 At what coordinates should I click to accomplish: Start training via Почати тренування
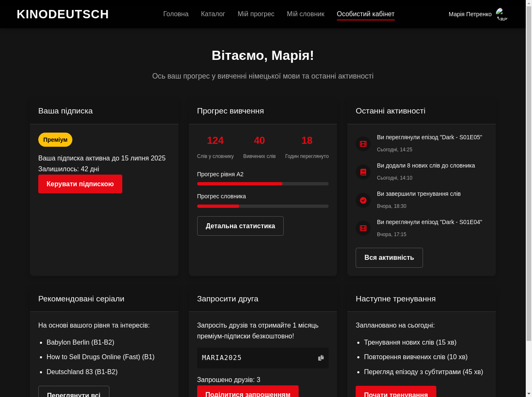click(x=396, y=393)
